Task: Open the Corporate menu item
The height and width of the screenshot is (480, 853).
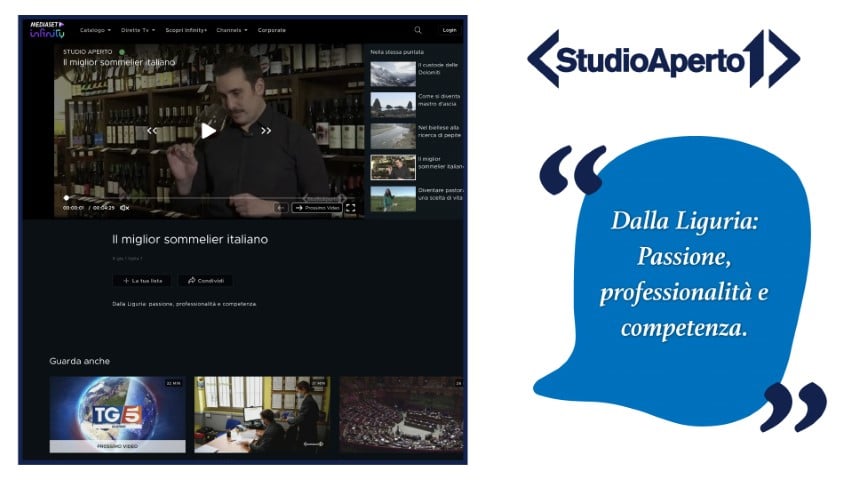Action: pos(271,30)
